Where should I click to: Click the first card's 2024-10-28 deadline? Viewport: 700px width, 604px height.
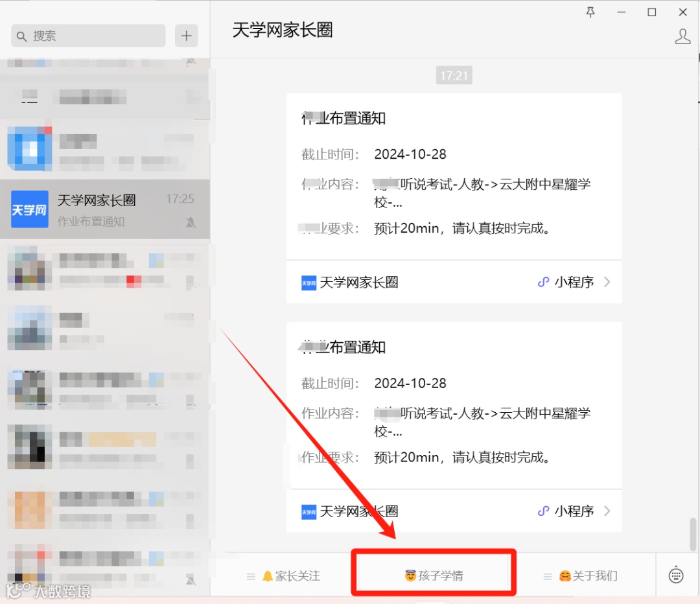tap(410, 154)
